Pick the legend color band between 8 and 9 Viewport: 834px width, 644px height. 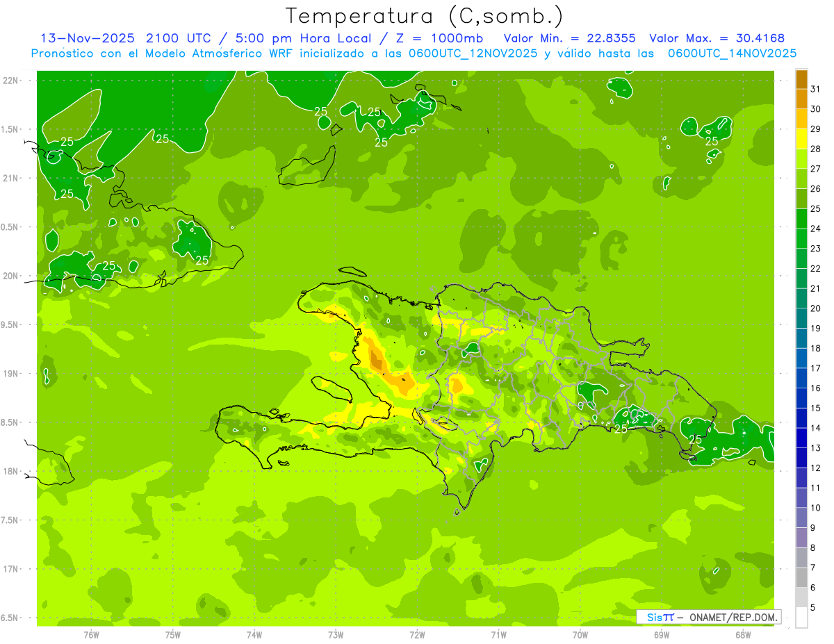801,538
